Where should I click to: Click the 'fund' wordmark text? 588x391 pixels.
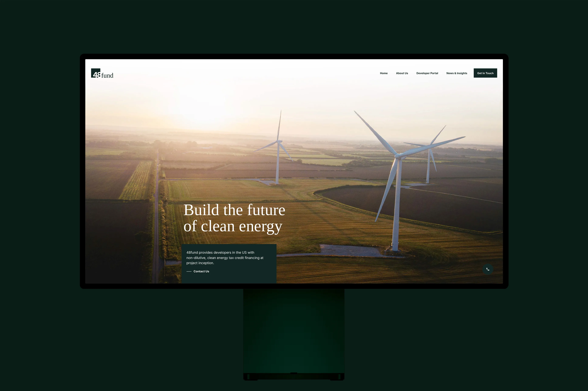[x=107, y=75]
